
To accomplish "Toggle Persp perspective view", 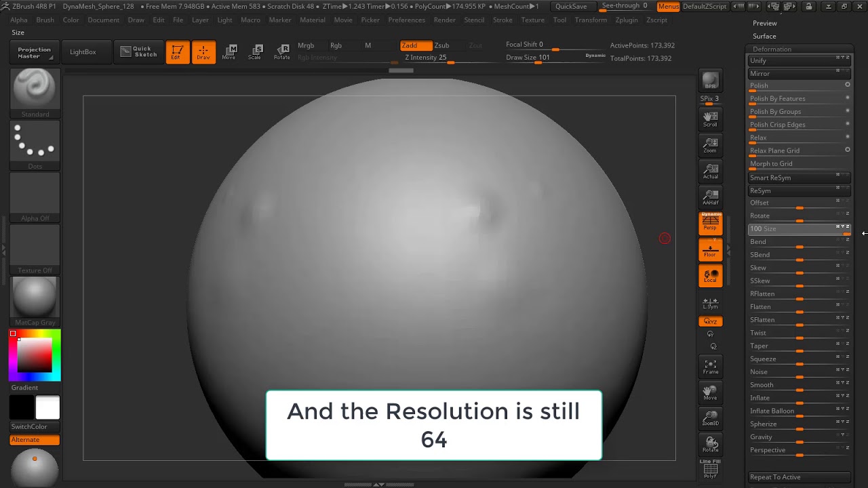I will pyautogui.click(x=710, y=223).
